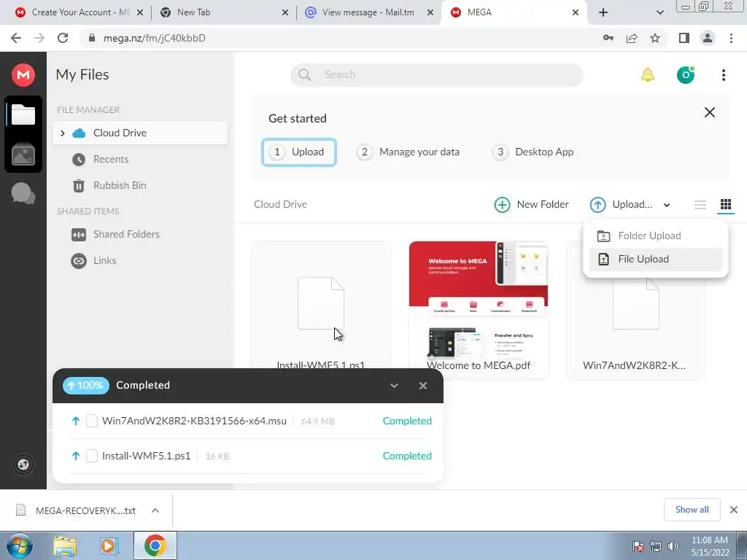Select the Install-WMF5.1.ps1 file tile
The height and width of the screenshot is (560, 747).
(321, 306)
